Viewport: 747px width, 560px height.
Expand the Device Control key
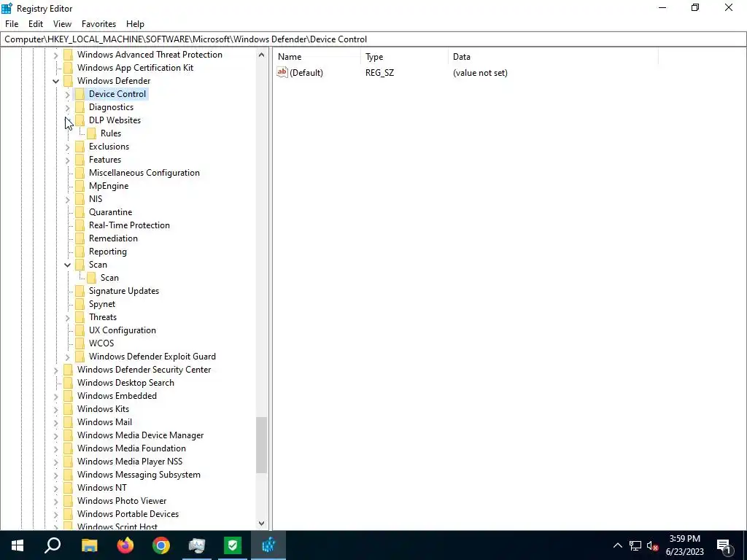coord(67,94)
